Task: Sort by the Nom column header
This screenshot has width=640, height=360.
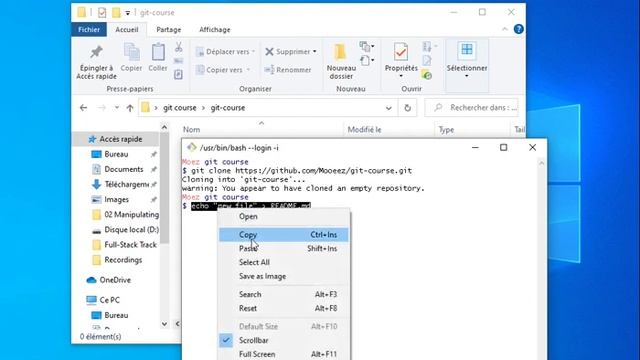Action: pos(191,130)
